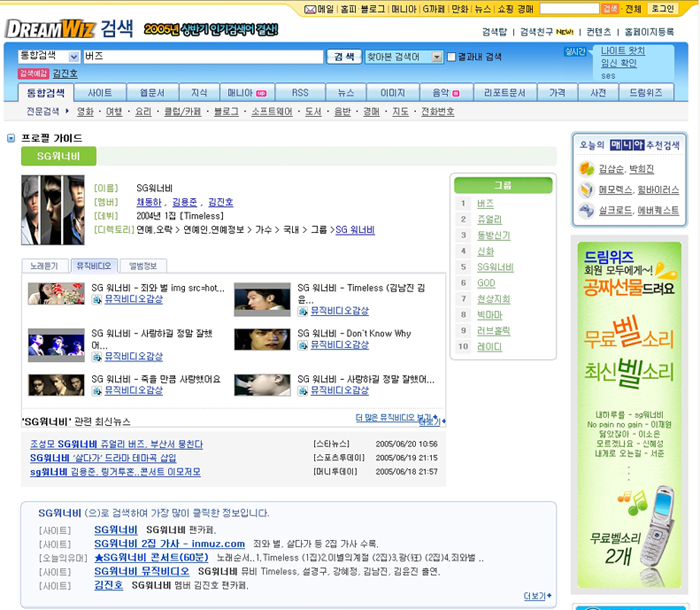Click 러브홀릭 in the 그룹 ranking
The image size is (700, 610).
point(494,331)
